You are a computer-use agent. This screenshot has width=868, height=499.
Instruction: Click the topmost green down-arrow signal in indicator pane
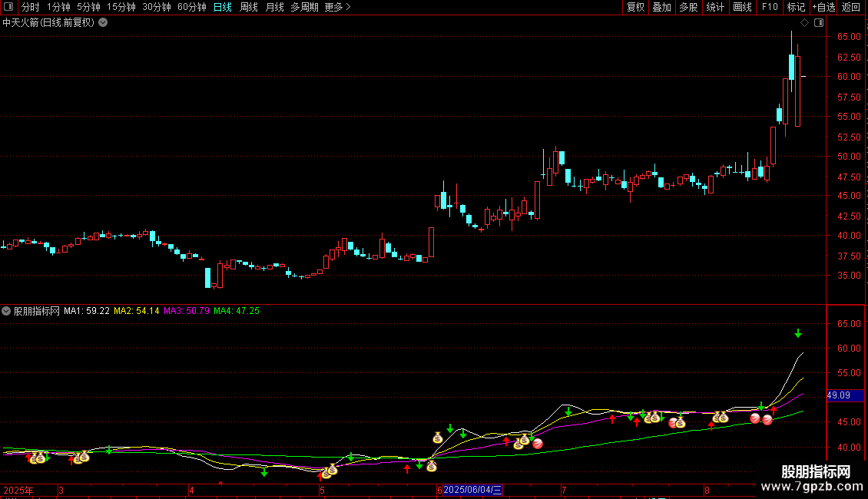[797, 334]
